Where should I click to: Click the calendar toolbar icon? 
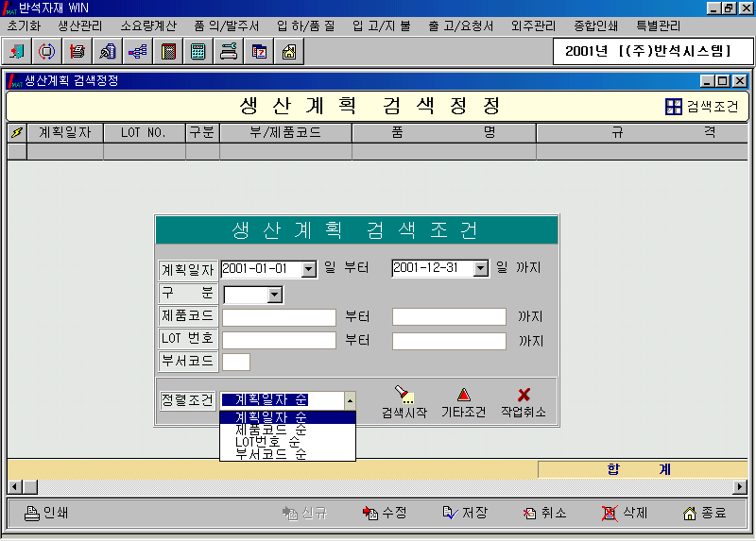259,52
